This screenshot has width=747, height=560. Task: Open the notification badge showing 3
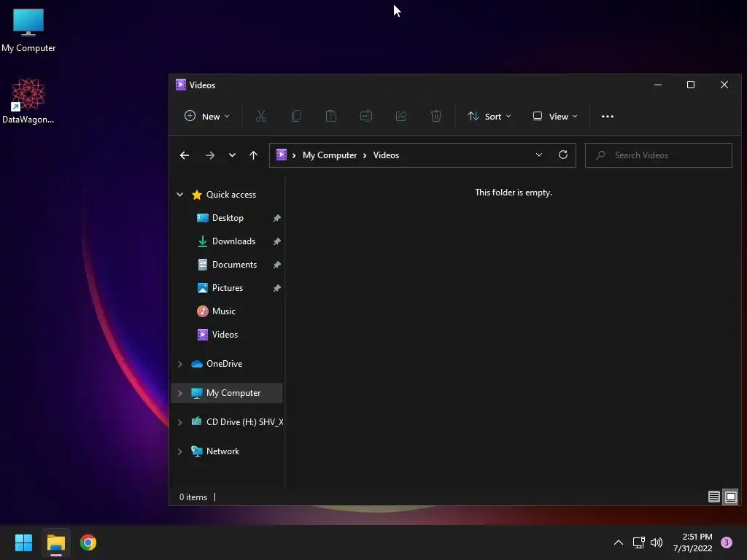727,542
